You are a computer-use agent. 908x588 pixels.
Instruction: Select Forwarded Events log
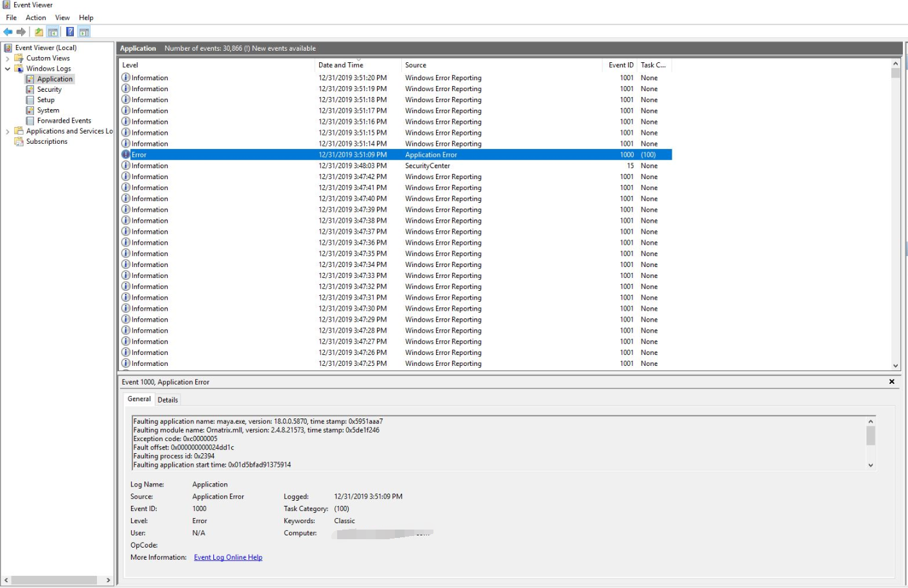click(64, 121)
